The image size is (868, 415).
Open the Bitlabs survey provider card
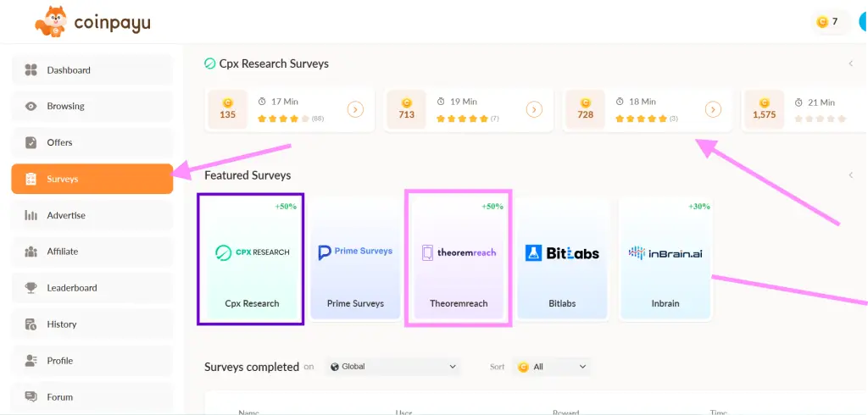point(562,259)
